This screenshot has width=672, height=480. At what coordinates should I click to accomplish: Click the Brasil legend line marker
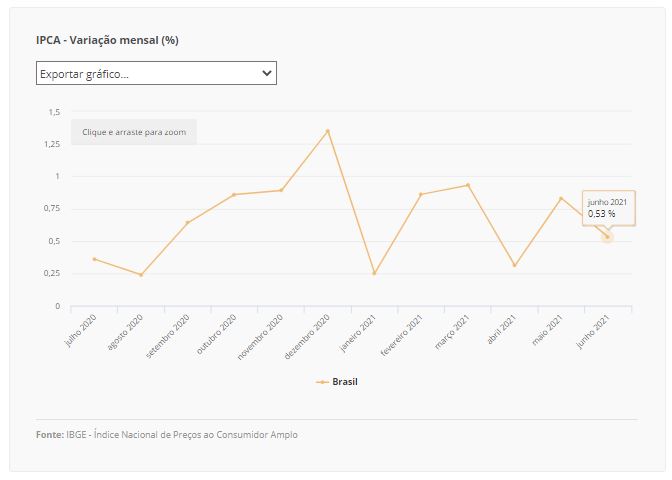click(322, 382)
